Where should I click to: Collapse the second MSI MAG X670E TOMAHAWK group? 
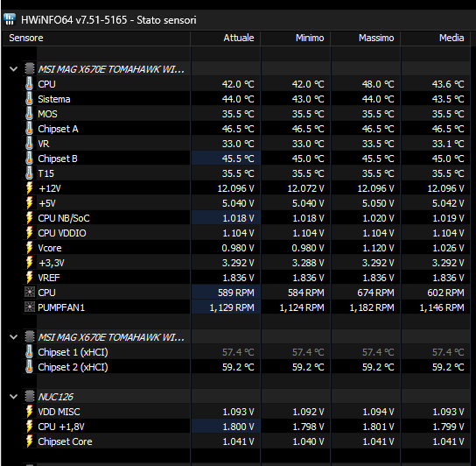point(13,337)
